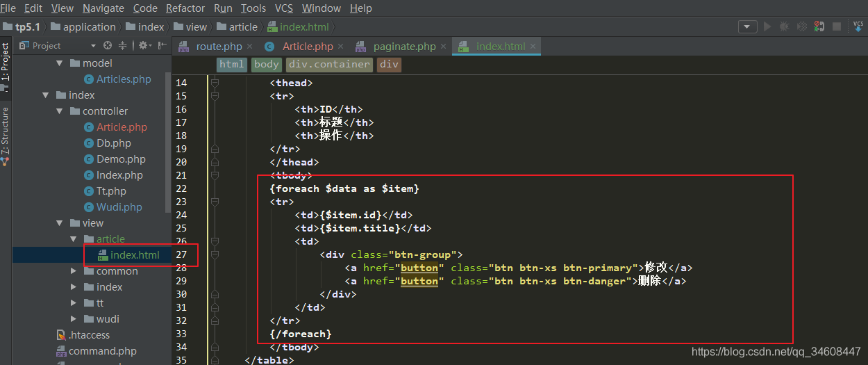Toggle the 1: Project tool window button
Screen dimensions: 868x365
[x=6, y=67]
